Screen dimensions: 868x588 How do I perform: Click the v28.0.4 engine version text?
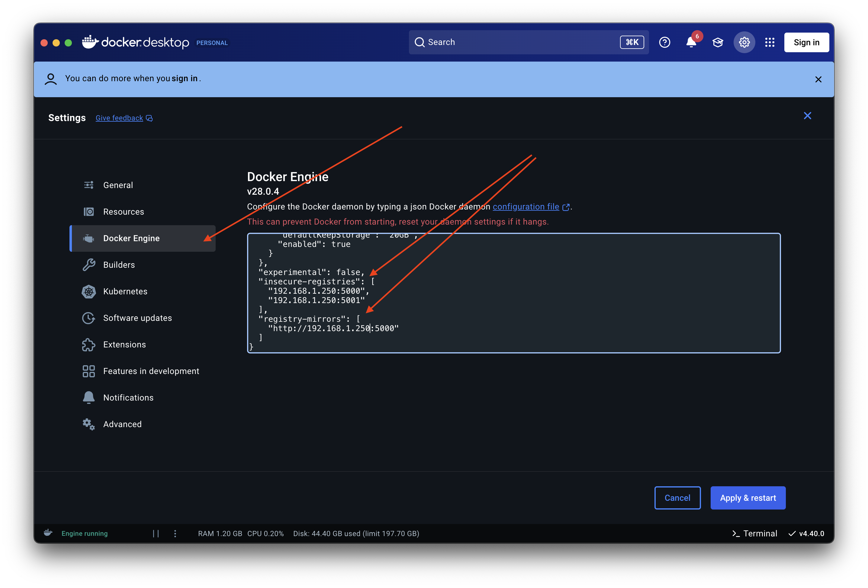(x=263, y=191)
